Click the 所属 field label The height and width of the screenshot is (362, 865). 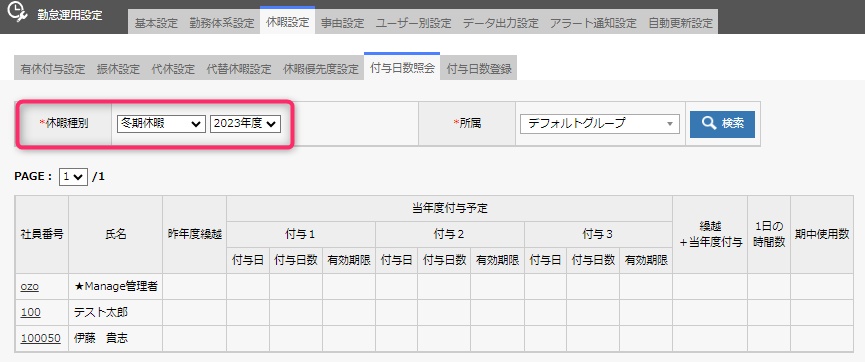click(x=467, y=124)
